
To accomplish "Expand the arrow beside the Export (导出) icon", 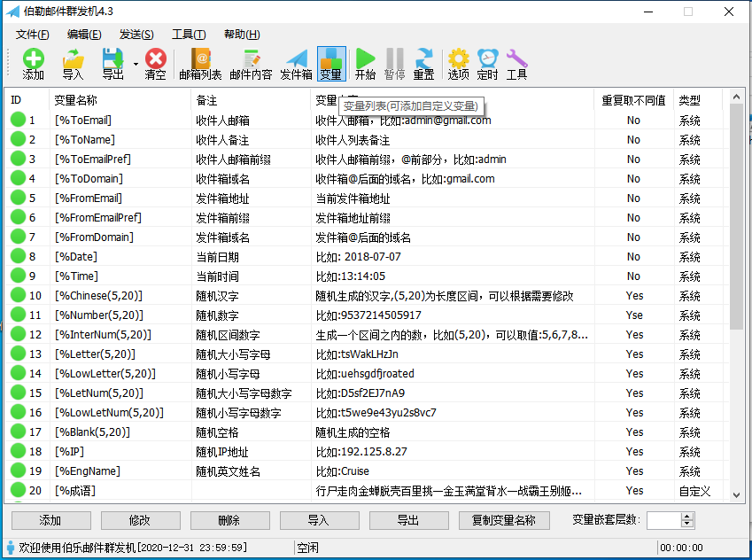I will click(x=136, y=64).
